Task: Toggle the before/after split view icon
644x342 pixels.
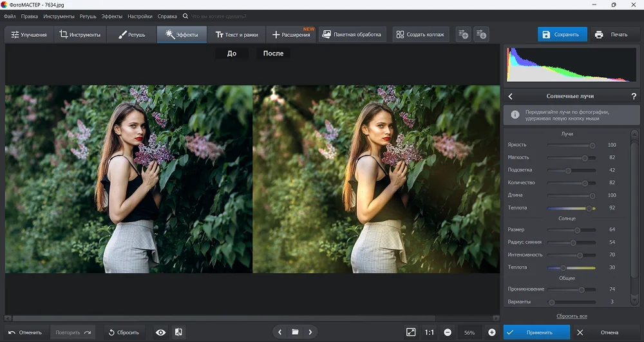Action: pos(178,332)
